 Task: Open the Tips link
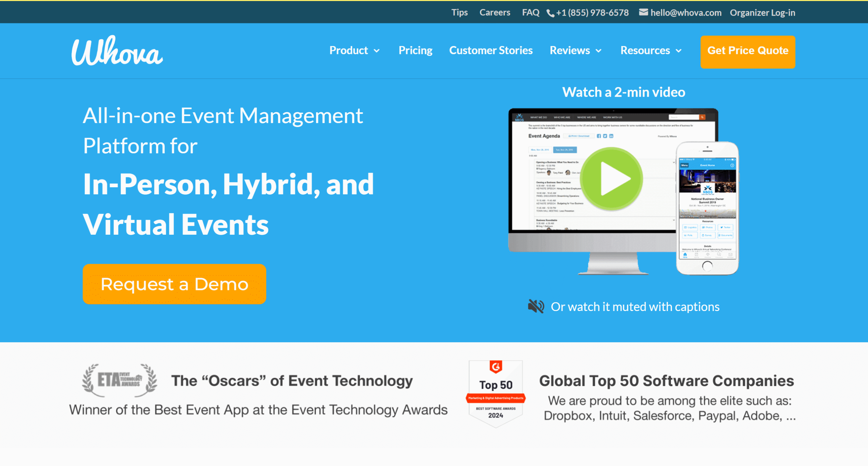[459, 13]
